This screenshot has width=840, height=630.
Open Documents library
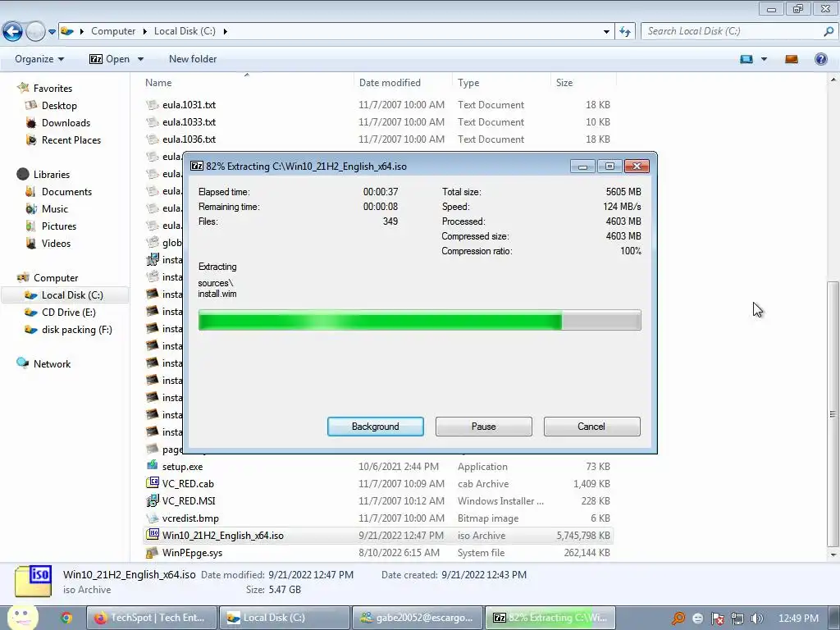click(x=66, y=192)
